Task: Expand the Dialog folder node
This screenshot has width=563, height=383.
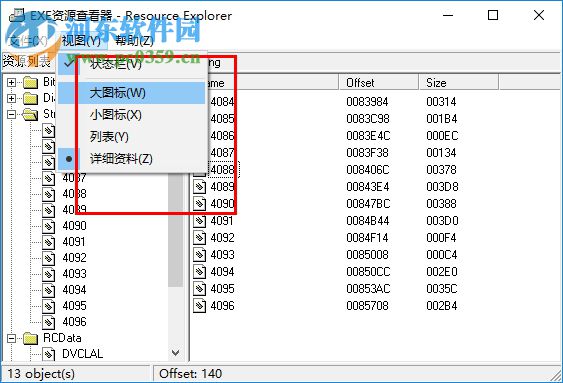Action: point(11,98)
